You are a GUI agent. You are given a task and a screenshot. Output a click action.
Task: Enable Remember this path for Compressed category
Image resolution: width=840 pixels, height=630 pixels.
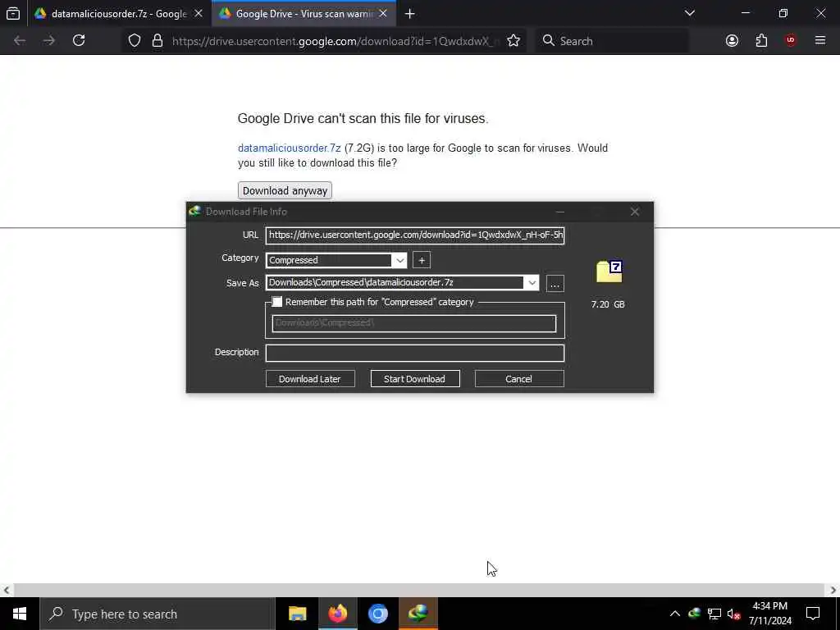click(x=277, y=302)
